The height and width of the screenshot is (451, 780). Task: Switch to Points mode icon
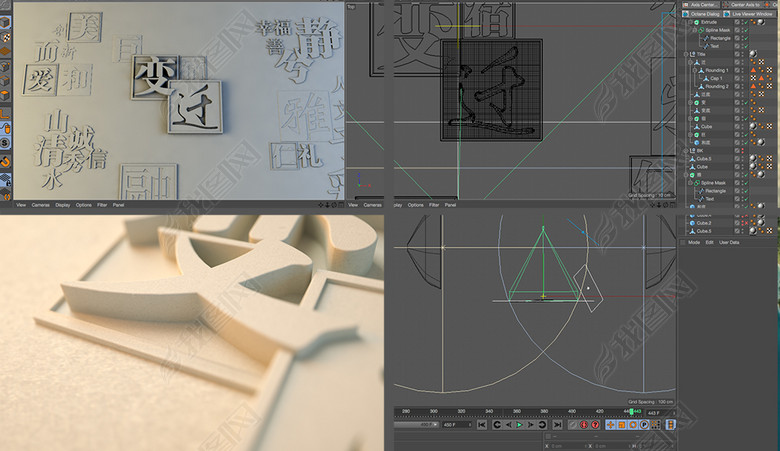click(5, 66)
